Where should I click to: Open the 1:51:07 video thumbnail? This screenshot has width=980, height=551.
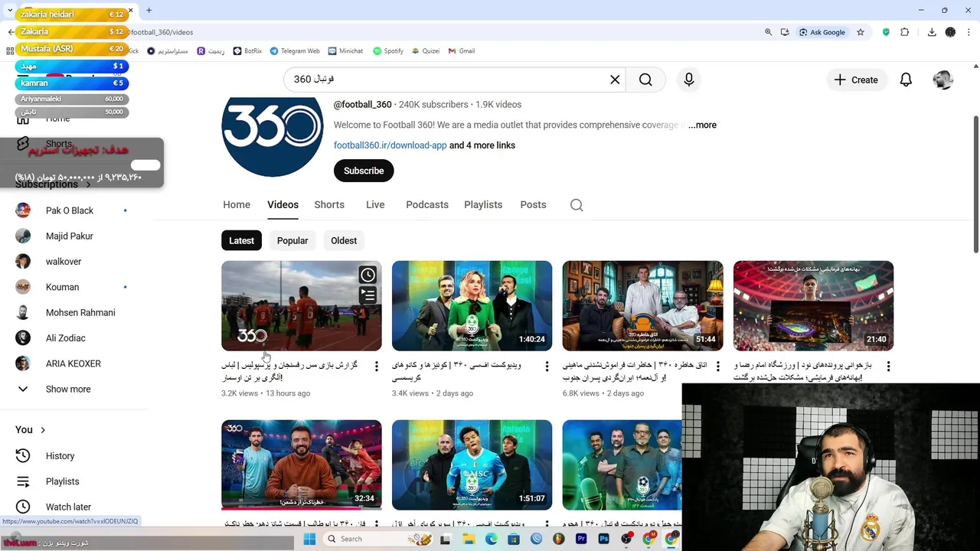pyautogui.click(x=472, y=465)
